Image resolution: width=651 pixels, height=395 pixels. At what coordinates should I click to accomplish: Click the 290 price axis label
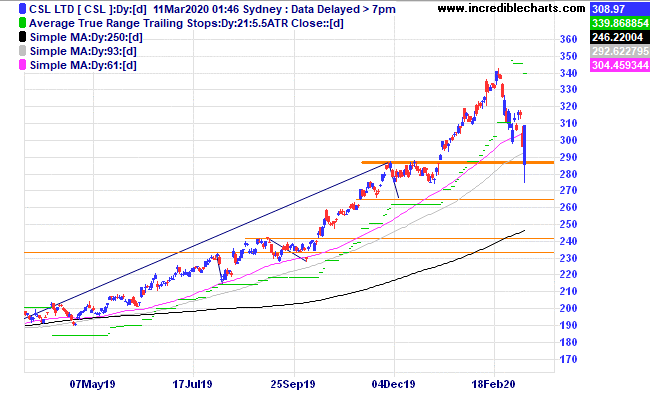pos(568,157)
